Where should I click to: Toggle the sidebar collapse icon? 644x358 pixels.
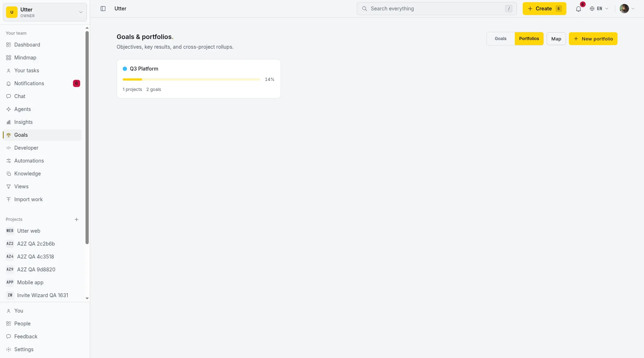pyautogui.click(x=103, y=9)
